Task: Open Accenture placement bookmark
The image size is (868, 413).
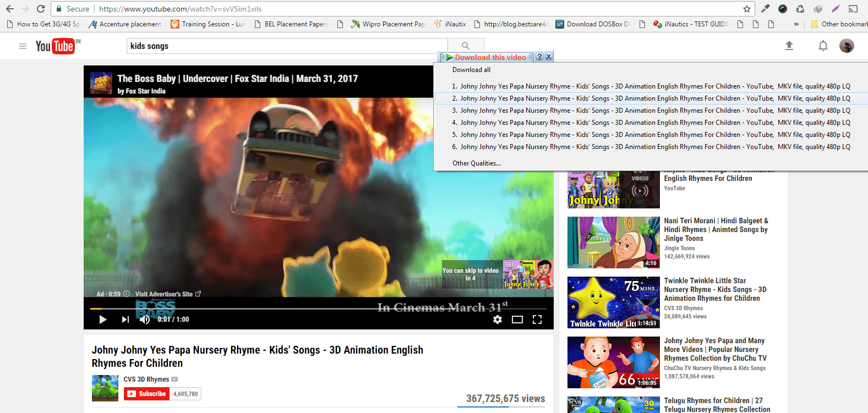Action: point(125,24)
